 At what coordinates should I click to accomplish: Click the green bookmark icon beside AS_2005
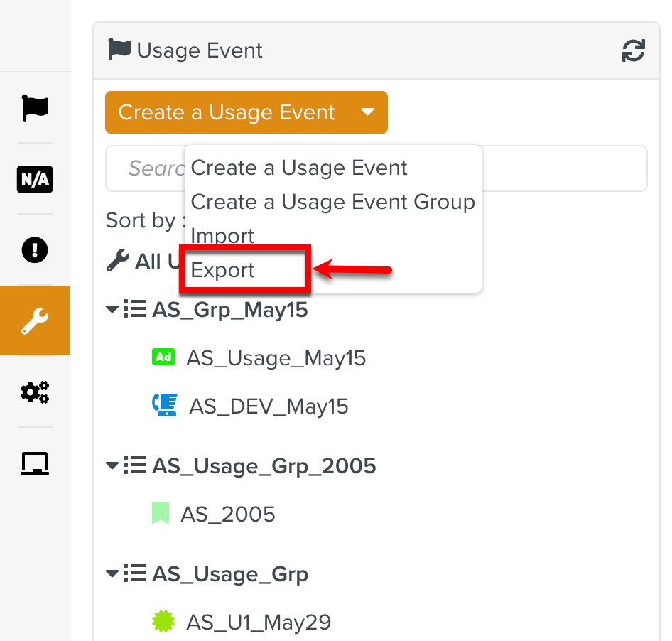(x=161, y=513)
